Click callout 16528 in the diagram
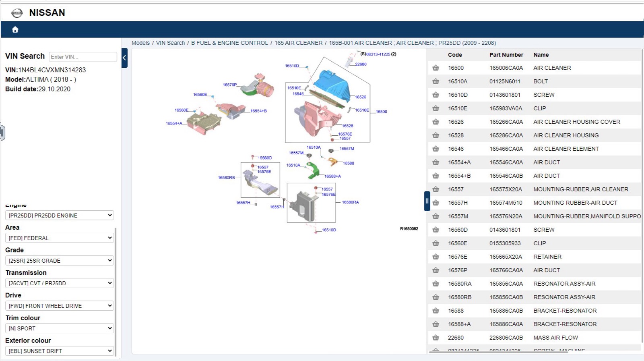Viewport: 644px width, 361px height. 348,126
